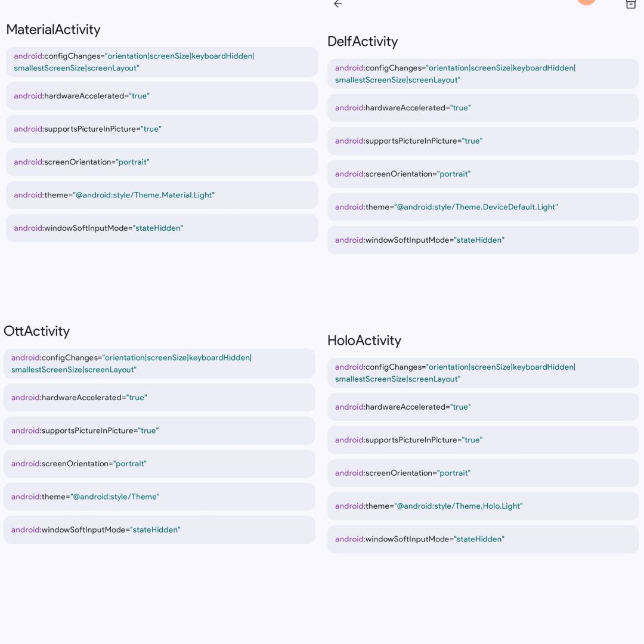The height and width of the screenshot is (644, 644).
Task: Select OttActivity android:style/Theme row
Action: (x=159, y=497)
